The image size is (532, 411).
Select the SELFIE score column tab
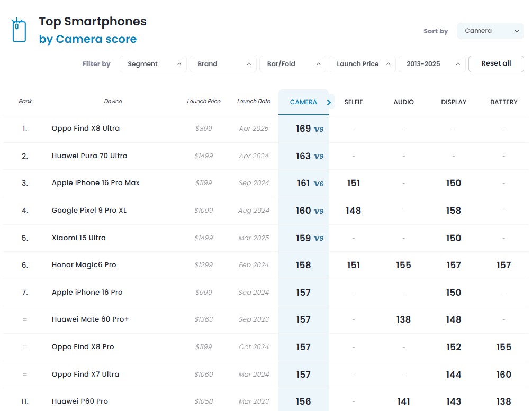pyautogui.click(x=354, y=102)
